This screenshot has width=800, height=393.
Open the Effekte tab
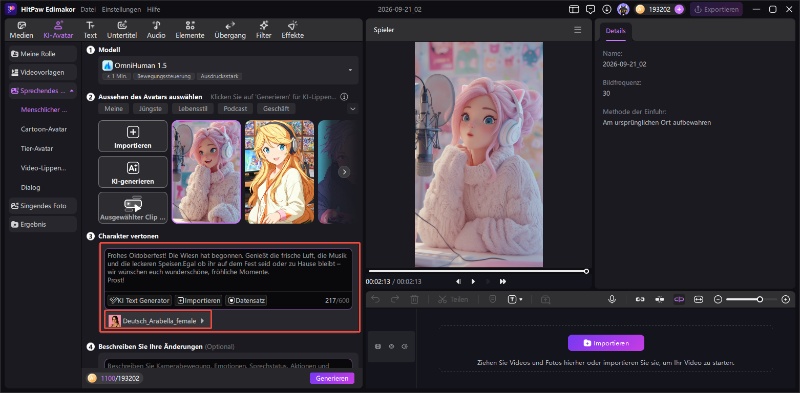[x=292, y=30]
